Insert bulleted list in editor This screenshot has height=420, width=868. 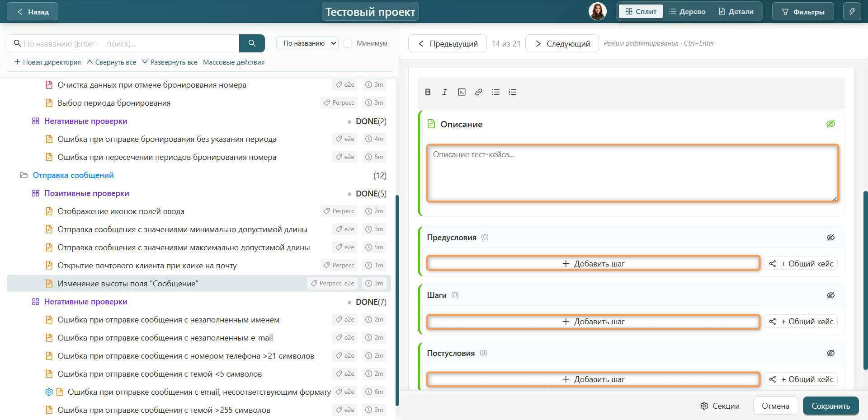click(495, 92)
